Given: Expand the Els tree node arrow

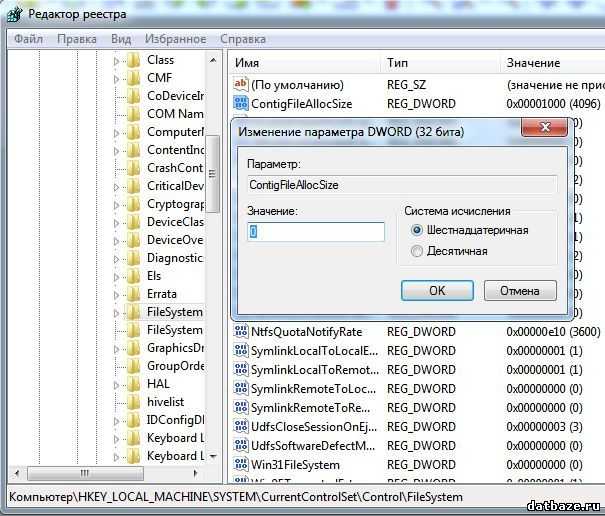Looking at the screenshot, I should (x=117, y=276).
